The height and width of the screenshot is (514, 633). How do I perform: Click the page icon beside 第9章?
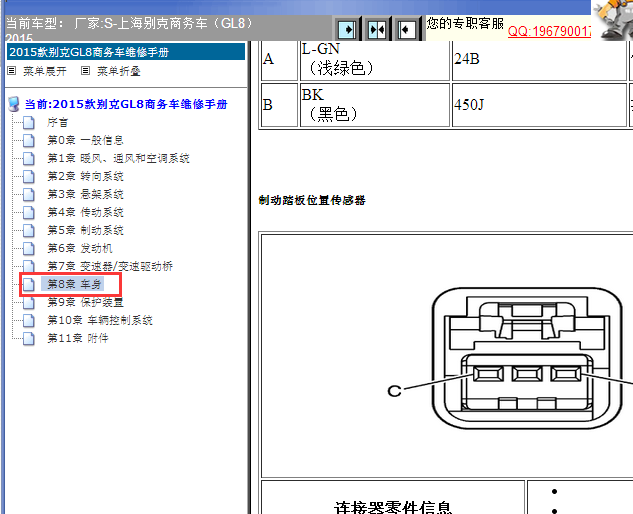(x=29, y=302)
